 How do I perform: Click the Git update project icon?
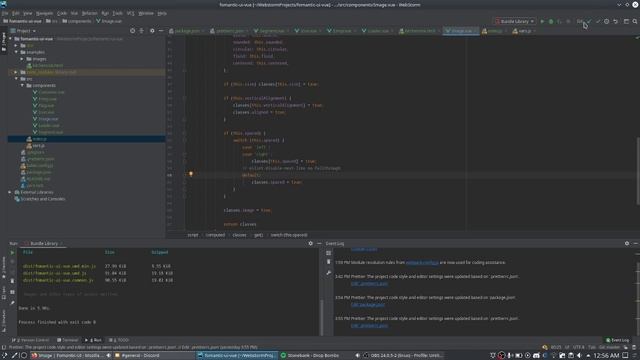(589, 21)
